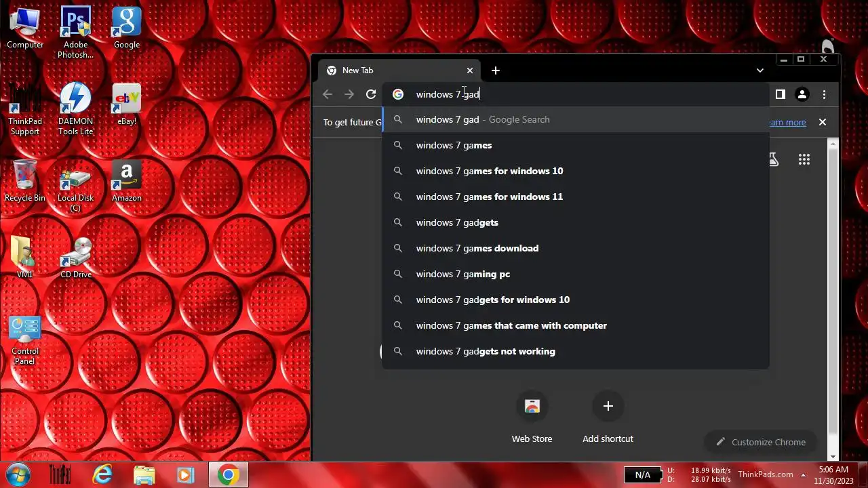Open Search Labs flask icon

(x=773, y=159)
